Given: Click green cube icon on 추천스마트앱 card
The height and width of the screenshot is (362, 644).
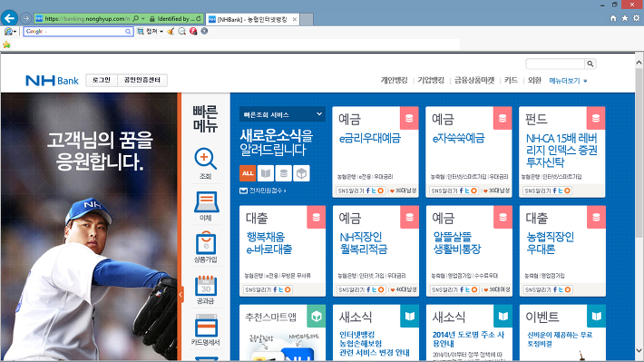Looking at the screenshot, I should click(x=317, y=316).
